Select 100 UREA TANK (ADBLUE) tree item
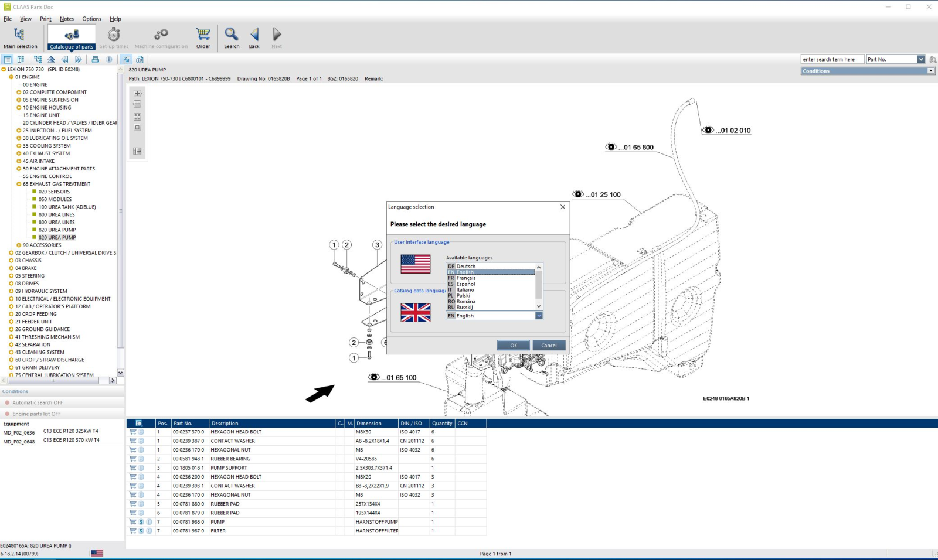Image resolution: width=938 pixels, height=560 pixels. click(x=67, y=207)
